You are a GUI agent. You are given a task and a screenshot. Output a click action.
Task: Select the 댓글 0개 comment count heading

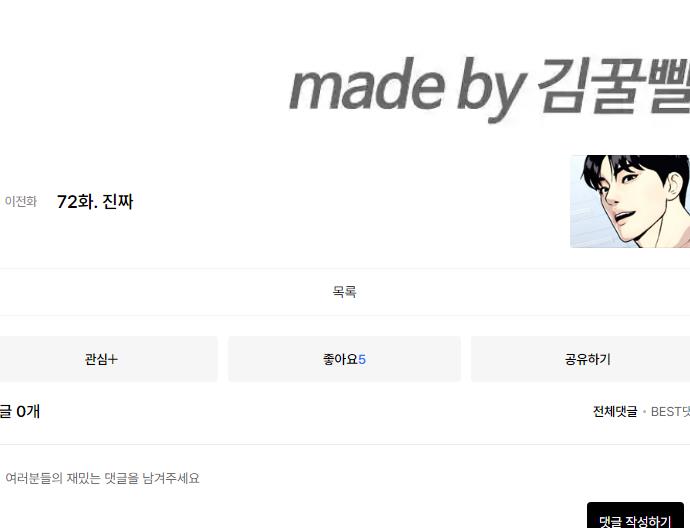point(20,411)
